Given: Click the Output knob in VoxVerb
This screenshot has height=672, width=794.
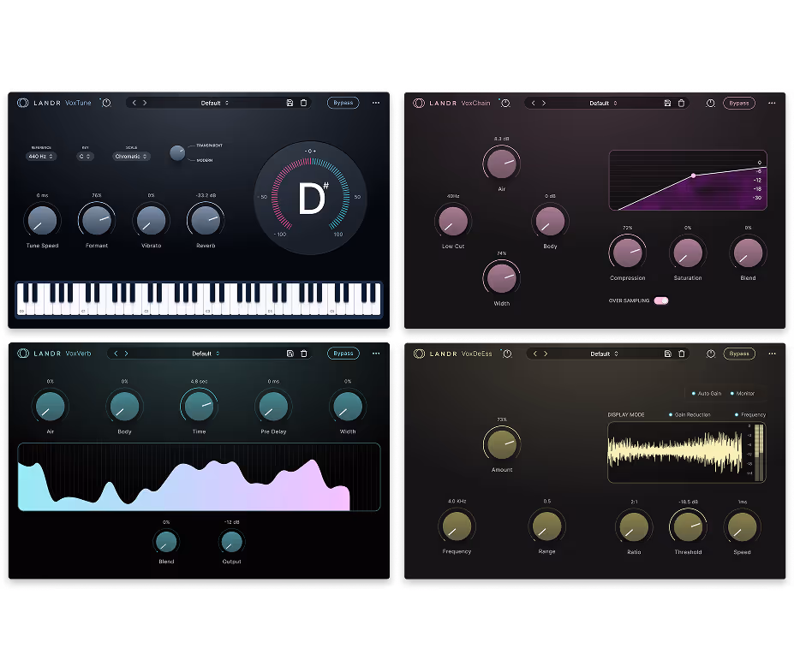Looking at the screenshot, I should tap(232, 542).
